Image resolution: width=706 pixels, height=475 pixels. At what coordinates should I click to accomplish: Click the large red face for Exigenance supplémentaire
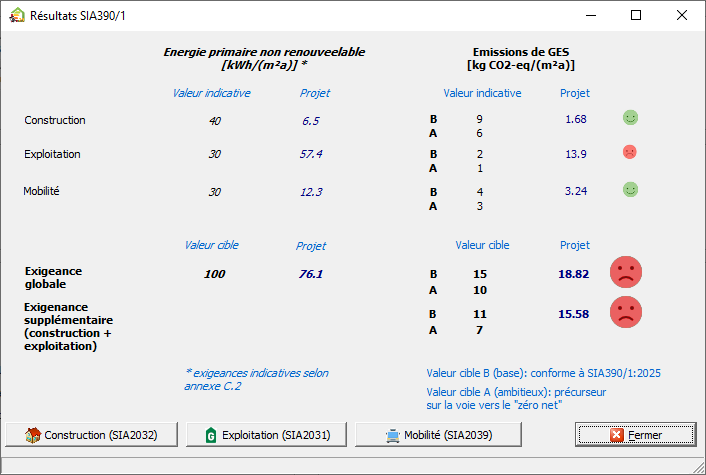[x=626, y=313]
